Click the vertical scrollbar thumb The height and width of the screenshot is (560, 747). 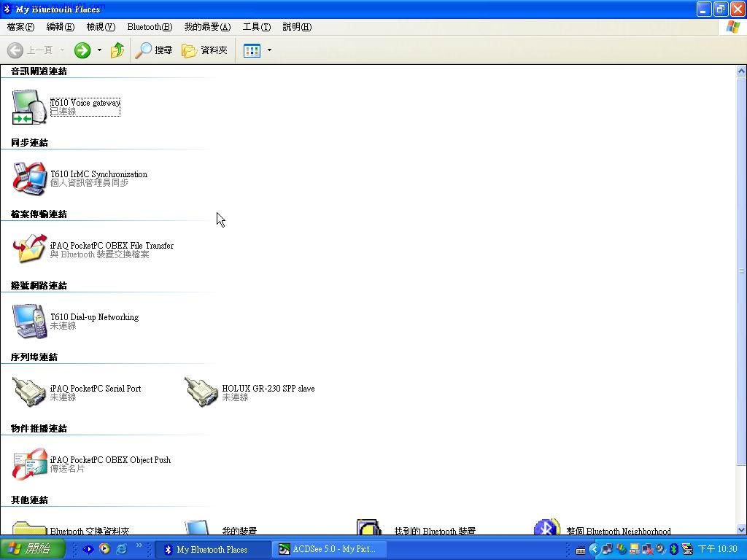[x=741, y=271]
